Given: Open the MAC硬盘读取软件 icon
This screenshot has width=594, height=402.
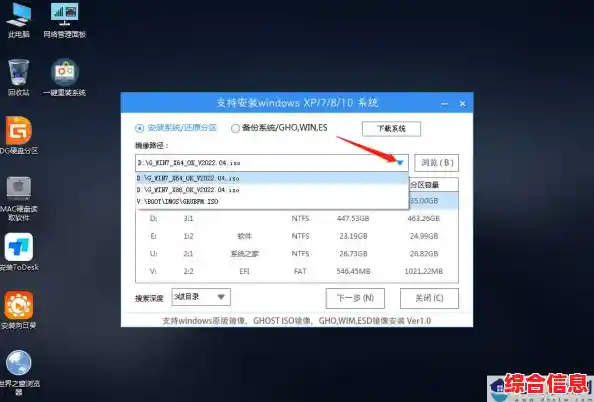Looking at the screenshot, I should [x=19, y=199].
